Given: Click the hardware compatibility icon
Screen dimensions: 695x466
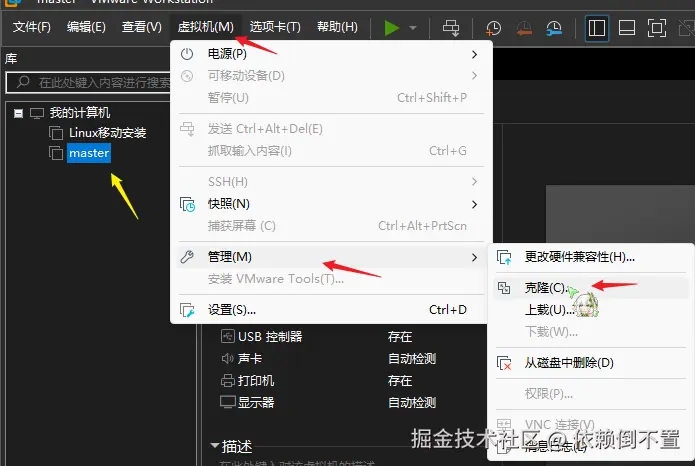Looking at the screenshot, I should (504, 257).
